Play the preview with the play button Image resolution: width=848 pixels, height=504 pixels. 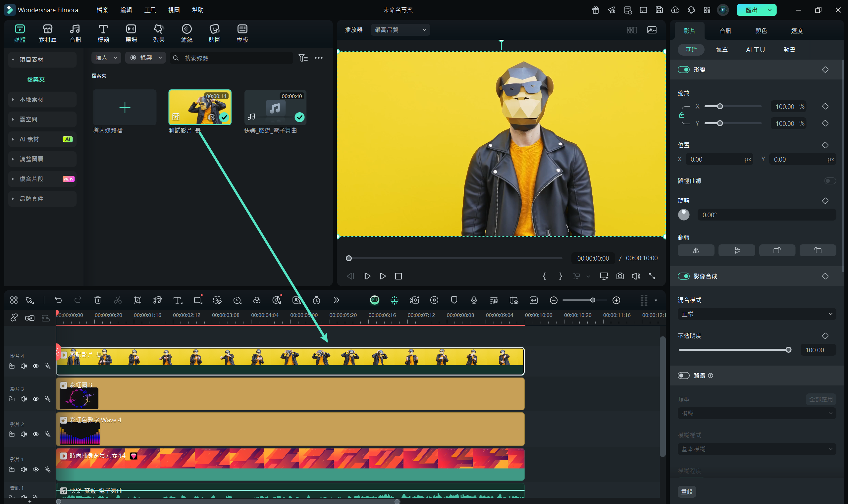[x=383, y=276]
